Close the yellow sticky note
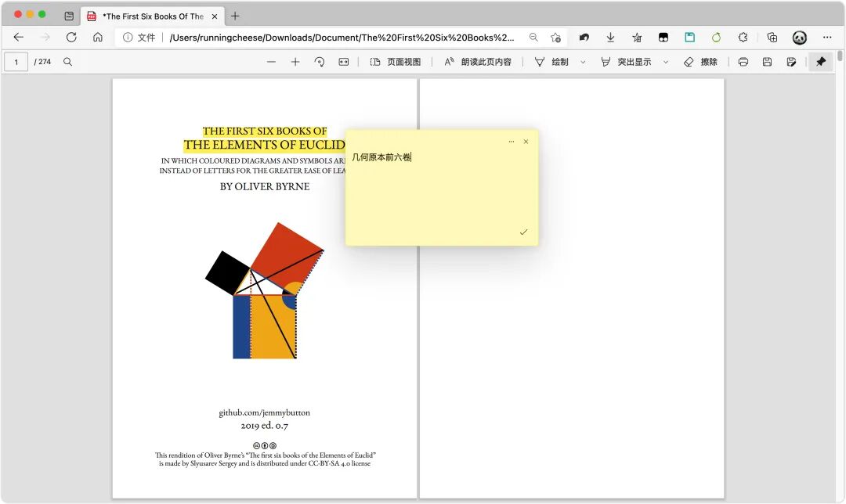This screenshot has width=846, height=504. [x=526, y=142]
